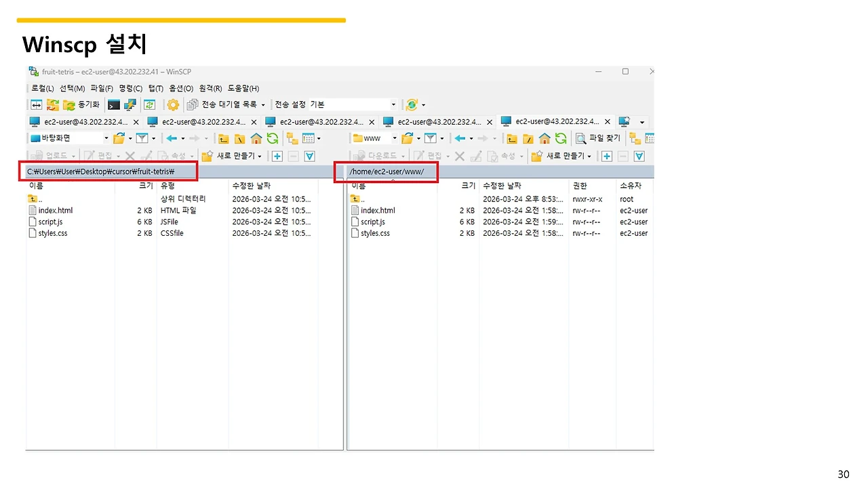The width and height of the screenshot is (868, 488).
Task: Click the remote 새로 만들기 button
Action: 561,156
